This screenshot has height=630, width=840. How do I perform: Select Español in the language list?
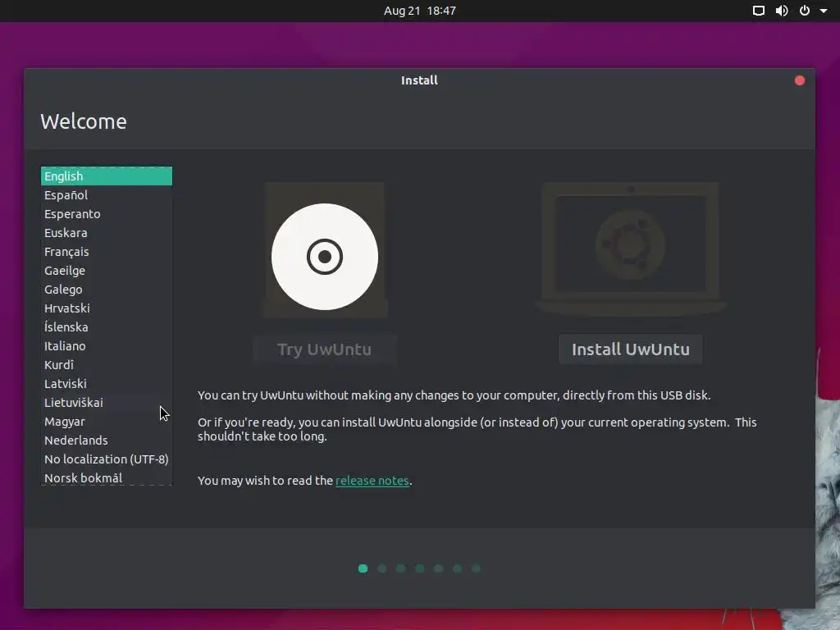point(107,195)
